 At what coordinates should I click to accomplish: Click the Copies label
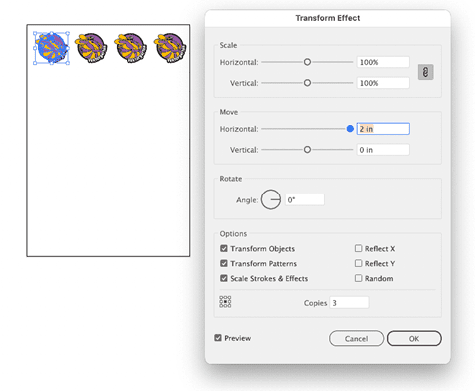(x=315, y=303)
